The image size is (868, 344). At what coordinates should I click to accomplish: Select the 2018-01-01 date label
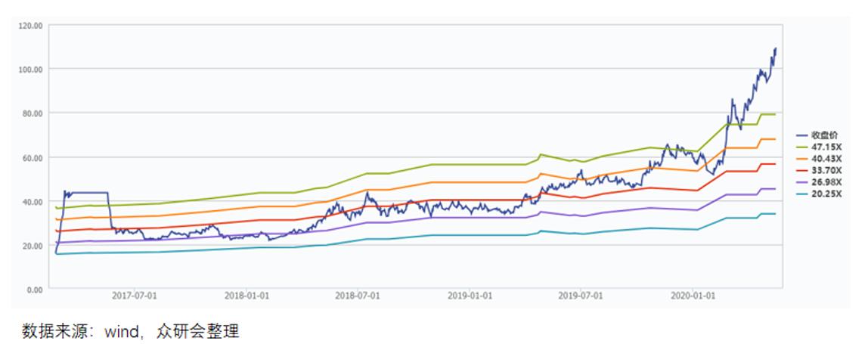[249, 296]
